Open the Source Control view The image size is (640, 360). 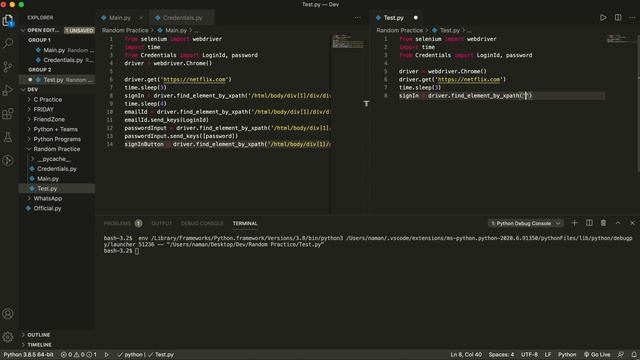click(8, 67)
